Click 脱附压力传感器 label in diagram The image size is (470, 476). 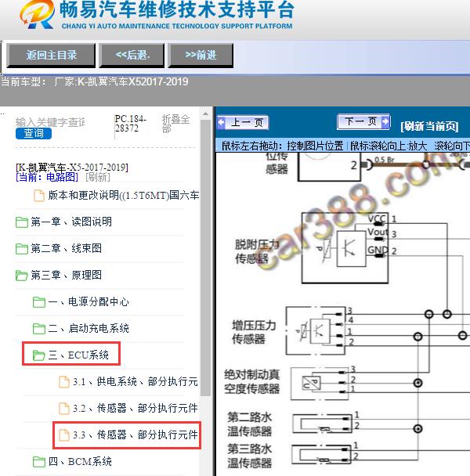[256, 251]
